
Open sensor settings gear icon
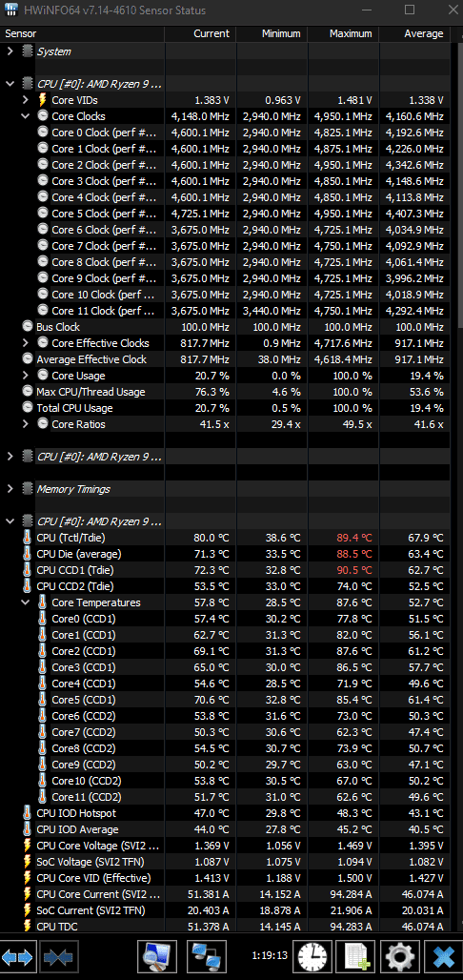coord(399,956)
